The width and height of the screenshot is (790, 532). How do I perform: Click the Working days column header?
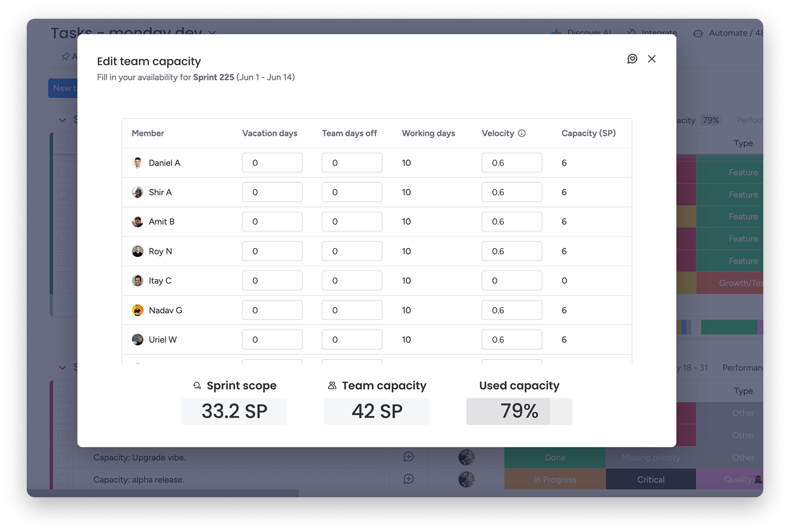click(429, 133)
